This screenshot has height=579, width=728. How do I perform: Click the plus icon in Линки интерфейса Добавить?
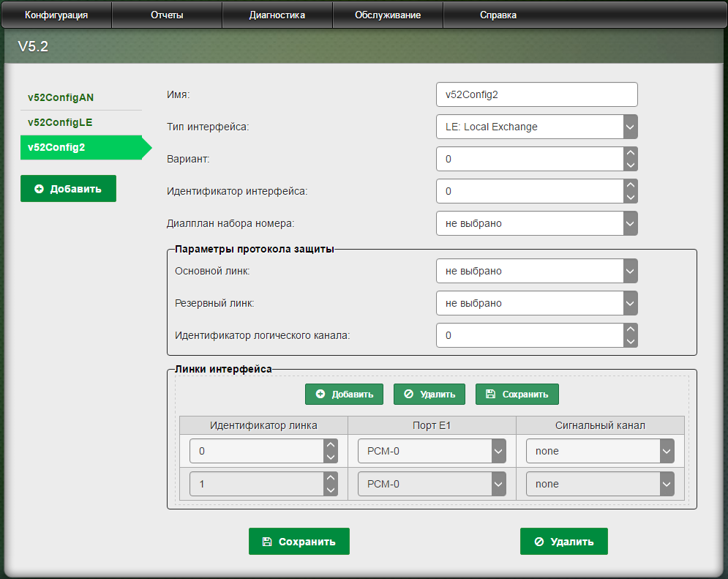pos(320,395)
